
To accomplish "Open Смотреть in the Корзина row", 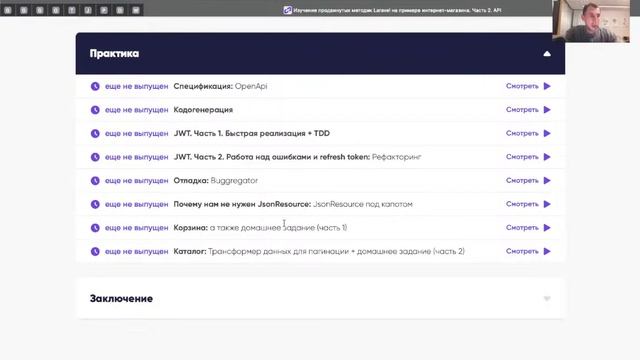I will pyautogui.click(x=522, y=228).
